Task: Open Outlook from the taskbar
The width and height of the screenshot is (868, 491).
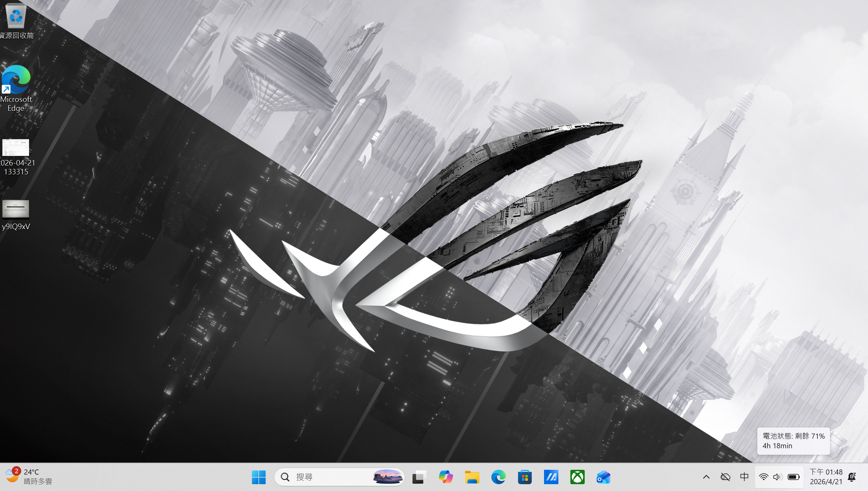Action: pyautogui.click(x=603, y=477)
